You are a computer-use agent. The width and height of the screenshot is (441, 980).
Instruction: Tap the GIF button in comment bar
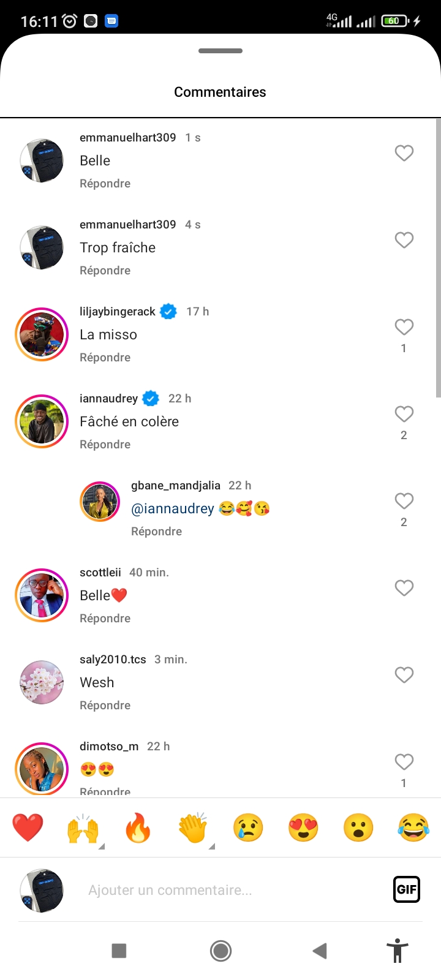[x=406, y=889]
